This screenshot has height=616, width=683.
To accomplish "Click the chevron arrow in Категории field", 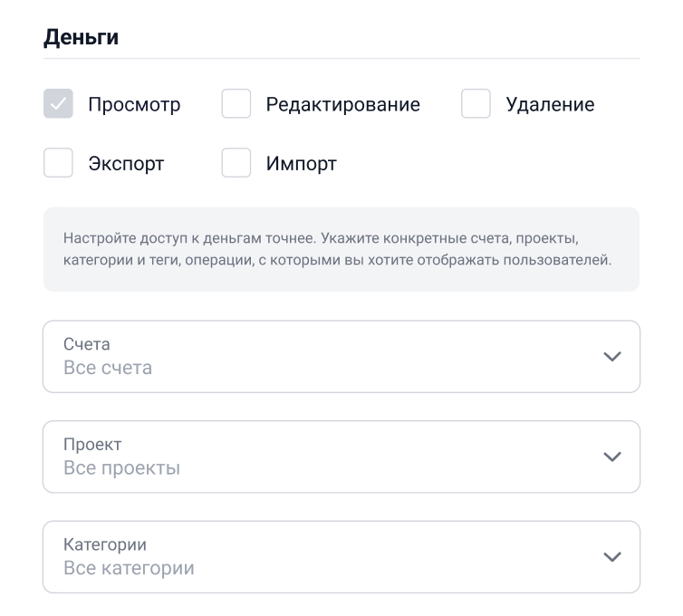I will click(612, 557).
